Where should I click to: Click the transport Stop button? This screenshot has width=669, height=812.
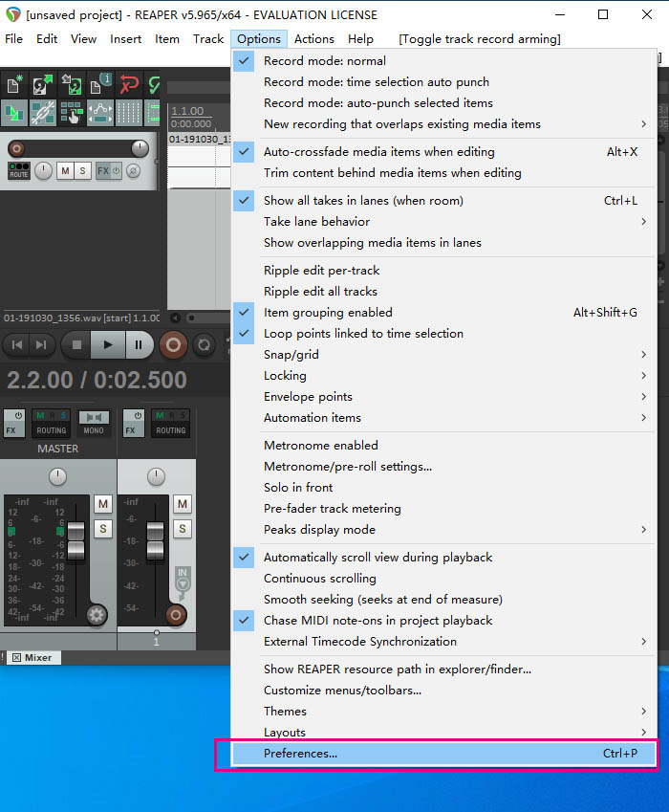pos(76,345)
